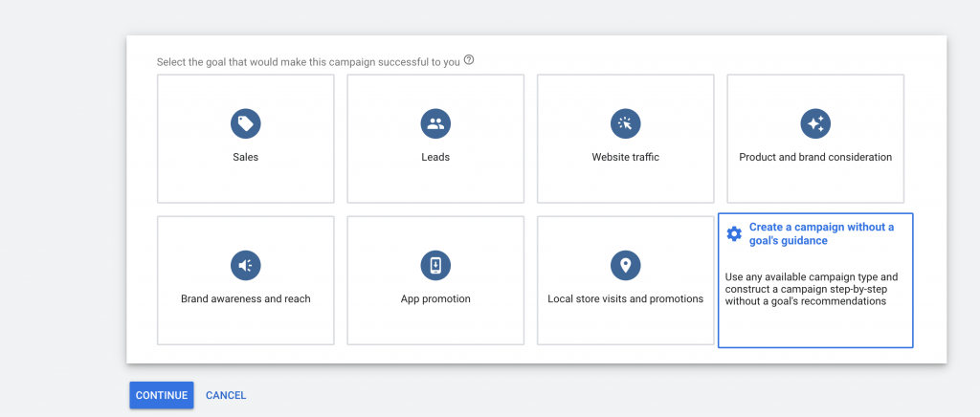Choose the sparkle icon for Product consideration
980x417 pixels.
point(815,123)
